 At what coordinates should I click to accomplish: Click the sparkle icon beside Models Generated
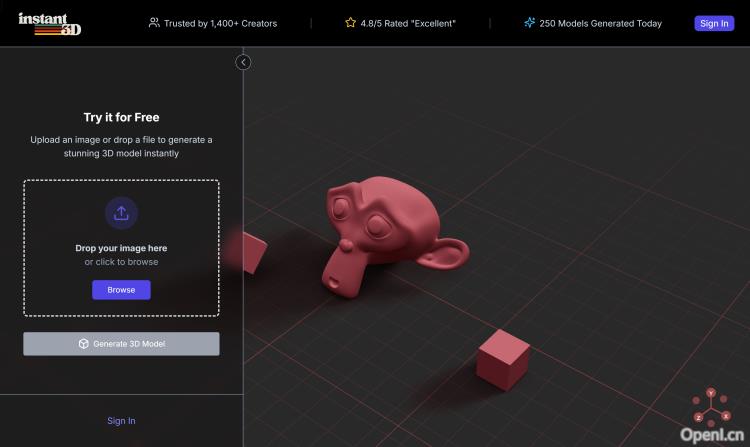(529, 23)
